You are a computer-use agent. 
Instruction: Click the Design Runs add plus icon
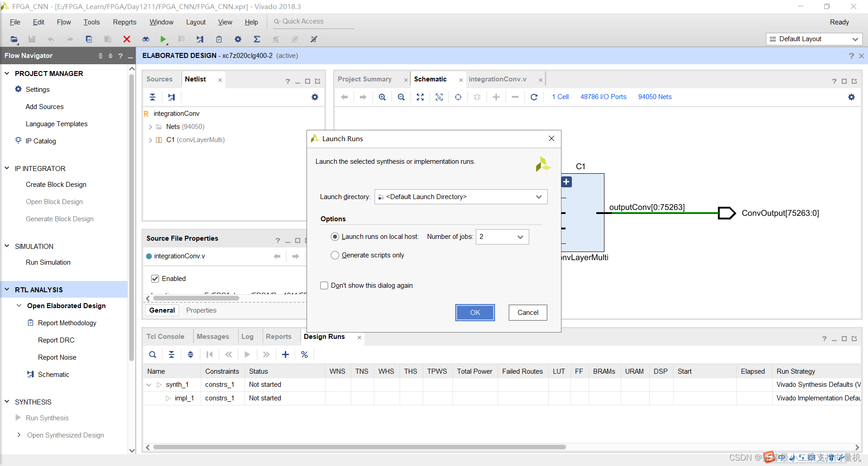[285, 355]
